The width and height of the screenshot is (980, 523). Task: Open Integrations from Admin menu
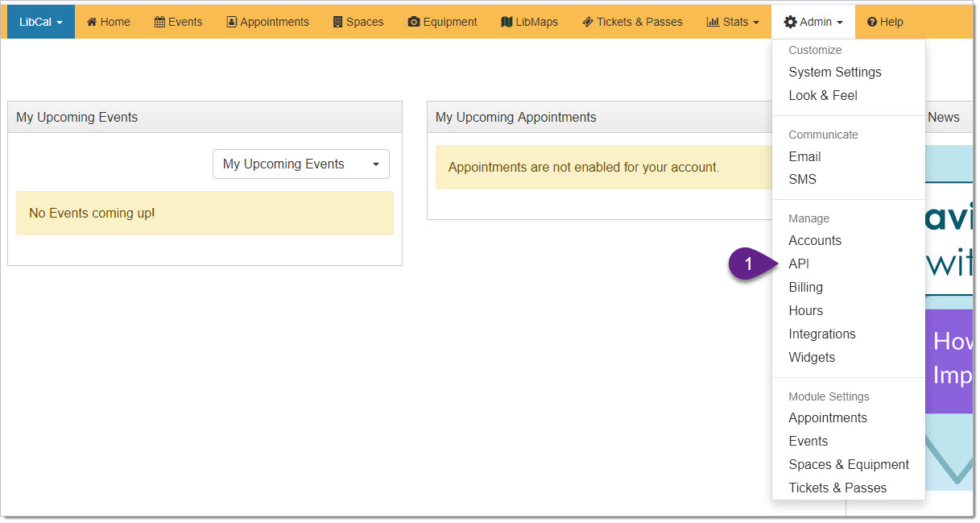click(x=821, y=334)
